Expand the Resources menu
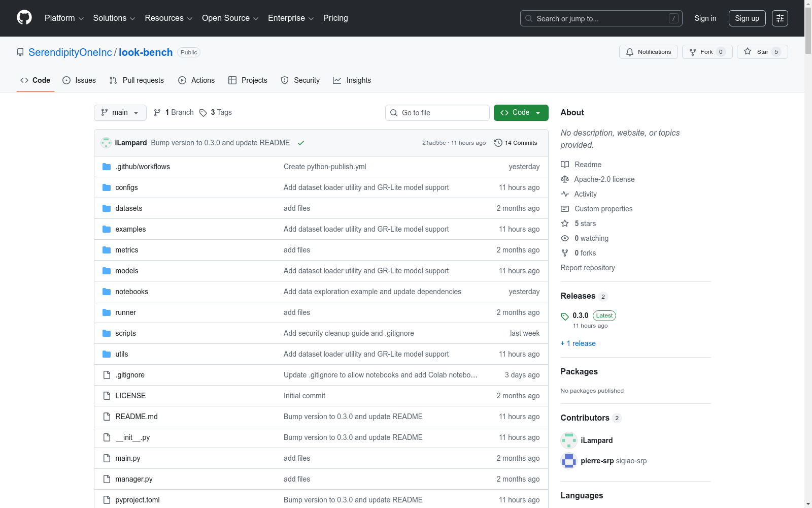This screenshot has width=812, height=508. (168, 18)
